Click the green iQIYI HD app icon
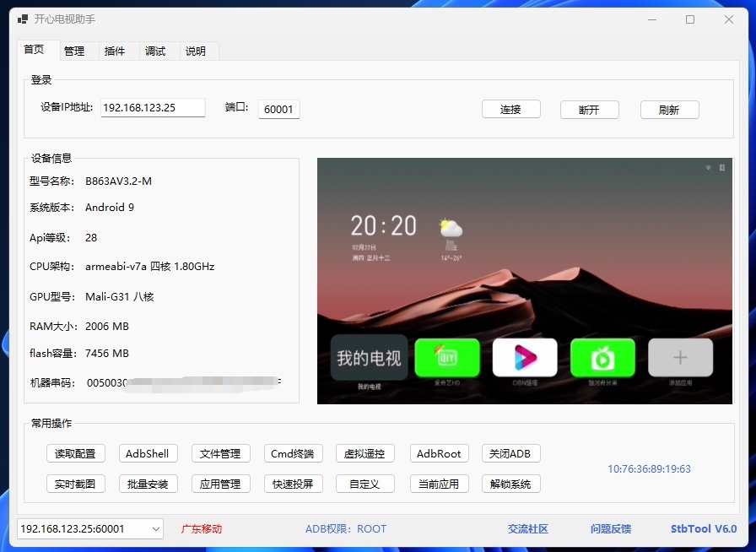This screenshot has height=552, width=756. click(446, 358)
